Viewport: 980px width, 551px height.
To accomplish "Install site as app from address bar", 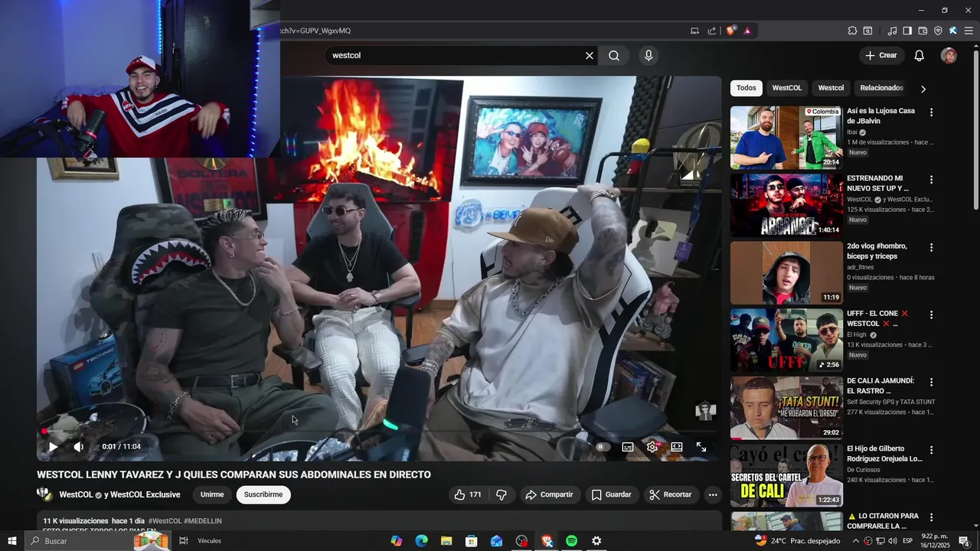I will 694,31.
